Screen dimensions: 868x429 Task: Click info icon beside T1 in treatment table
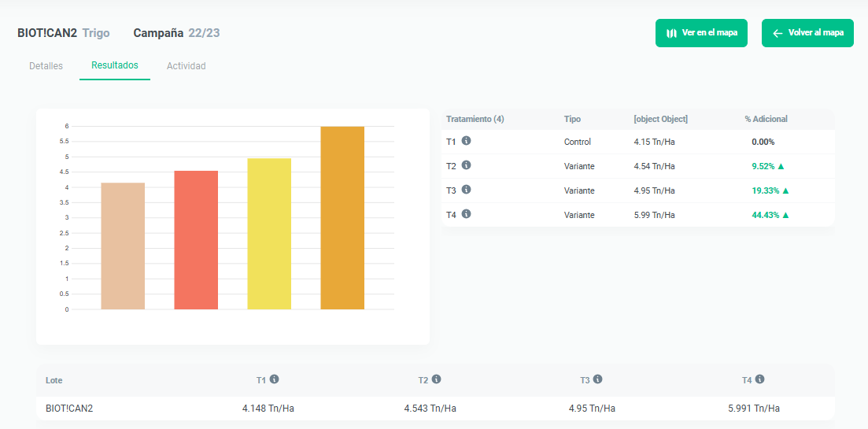466,141
